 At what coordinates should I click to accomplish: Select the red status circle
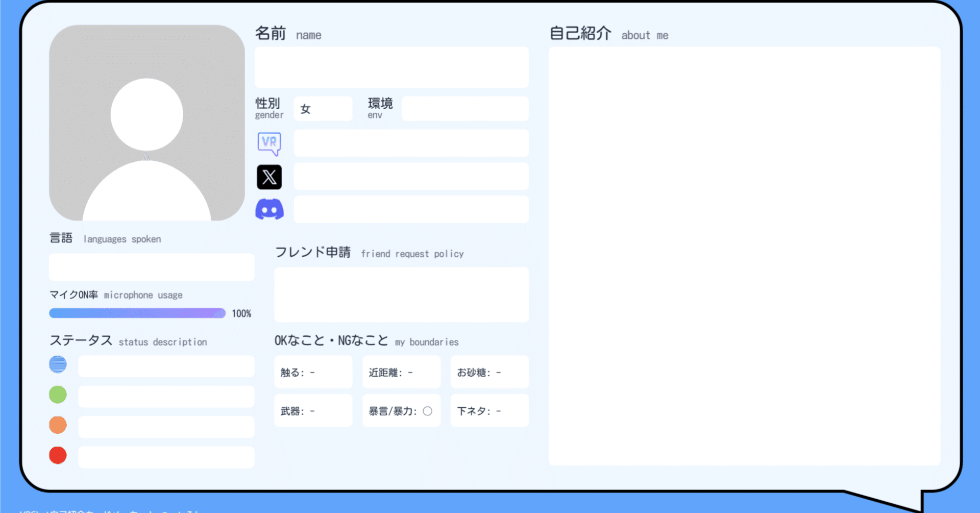coord(58,455)
